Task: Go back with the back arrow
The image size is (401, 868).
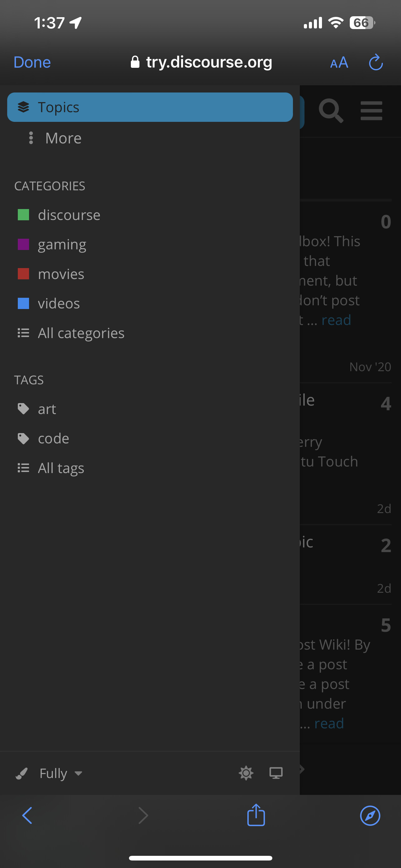Action: click(x=27, y=816)
